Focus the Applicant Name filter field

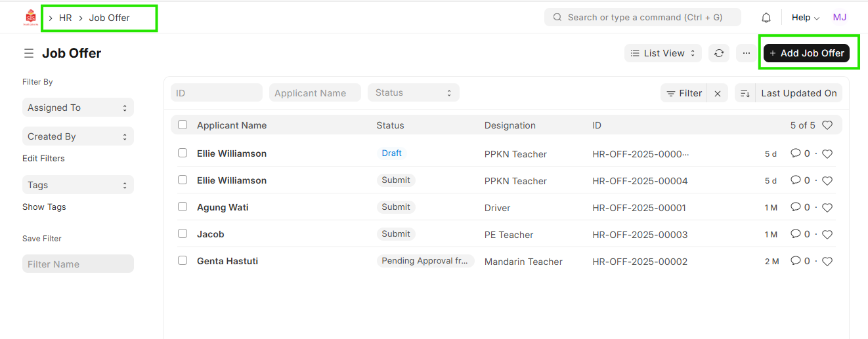(315, 93)
